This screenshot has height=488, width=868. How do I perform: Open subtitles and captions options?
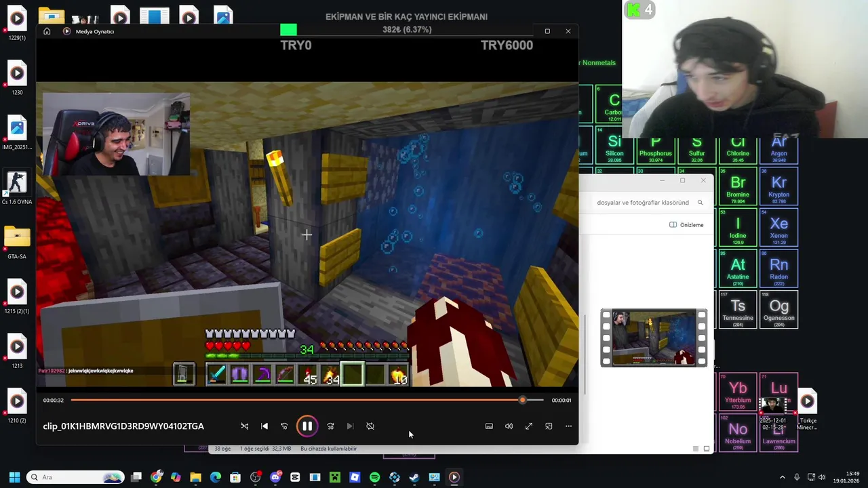(x=489, y=426)
